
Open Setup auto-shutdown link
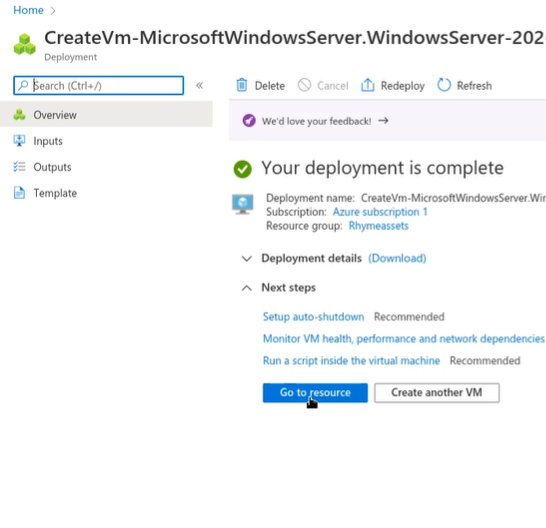tap(313, 317)
